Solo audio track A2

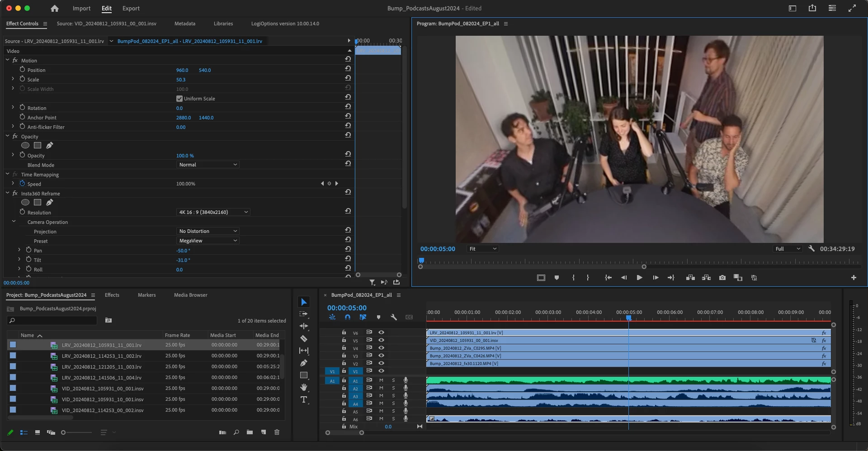click(393, 388)
